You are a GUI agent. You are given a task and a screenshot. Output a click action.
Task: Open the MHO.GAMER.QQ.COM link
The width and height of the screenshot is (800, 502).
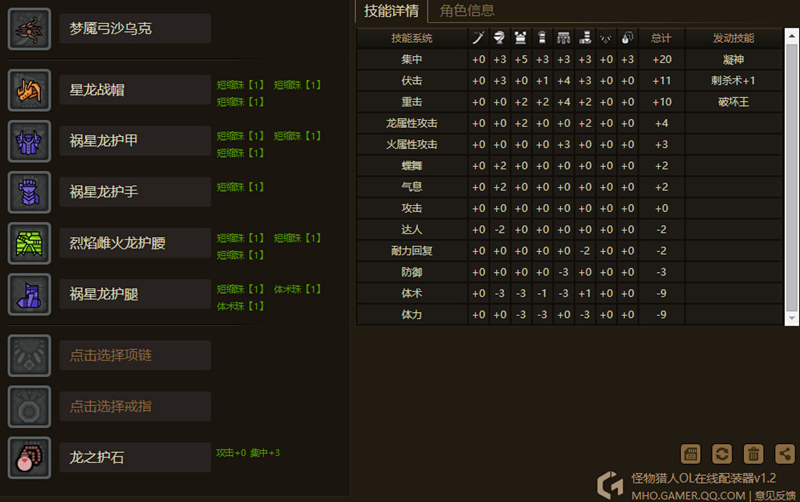pyautogui.click(x=688, y=495)
